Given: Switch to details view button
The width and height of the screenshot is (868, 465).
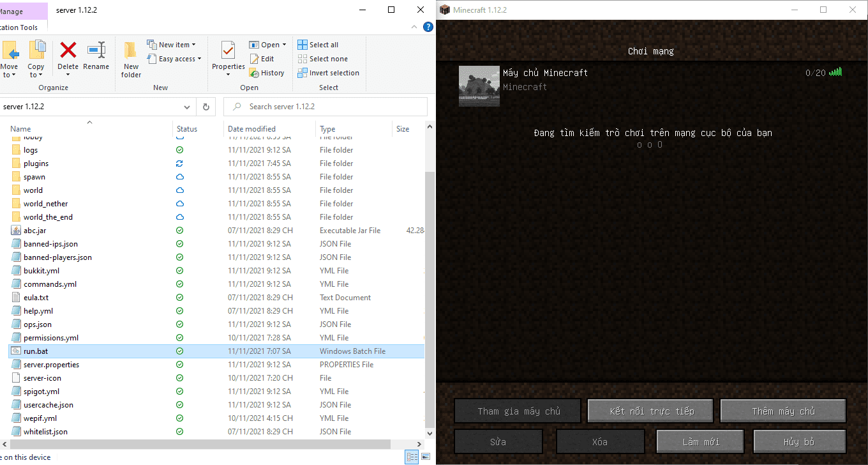Looking at the screenshot, I should coord(412,457).
